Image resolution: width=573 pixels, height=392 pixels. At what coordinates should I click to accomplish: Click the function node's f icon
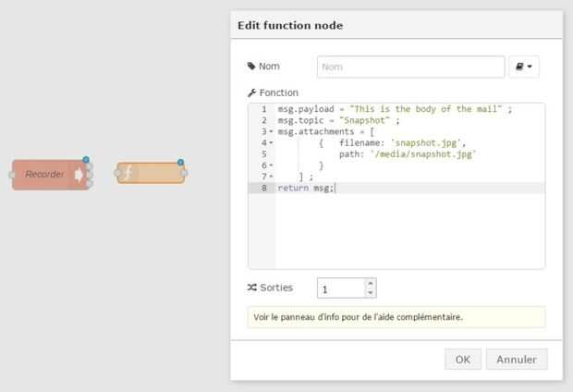point(128,173)
